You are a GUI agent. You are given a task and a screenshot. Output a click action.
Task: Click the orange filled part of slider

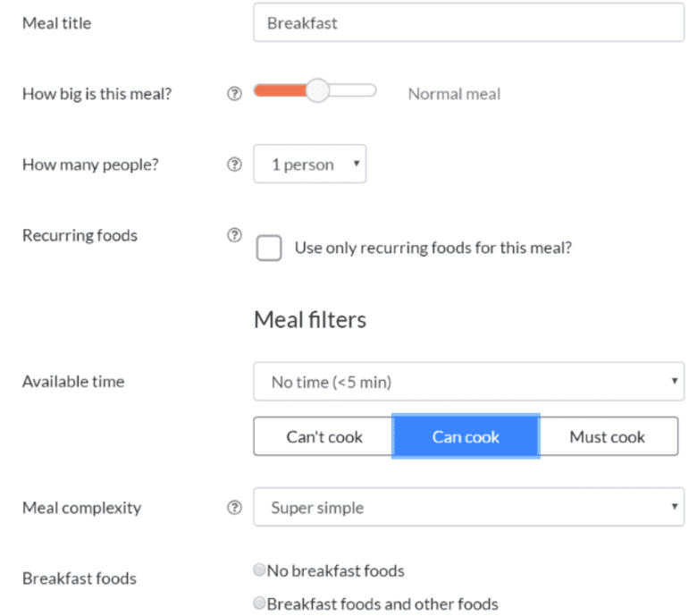pos(280,90)
